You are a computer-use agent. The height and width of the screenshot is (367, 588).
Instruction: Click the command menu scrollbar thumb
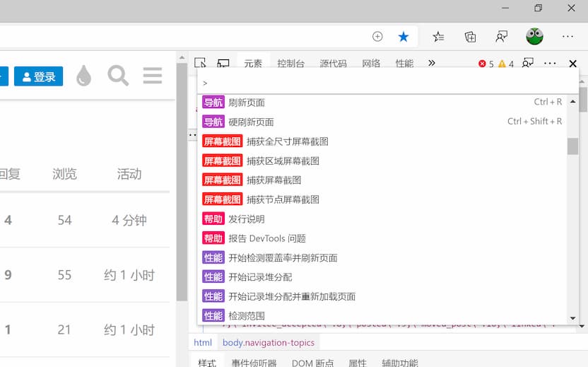572,146
